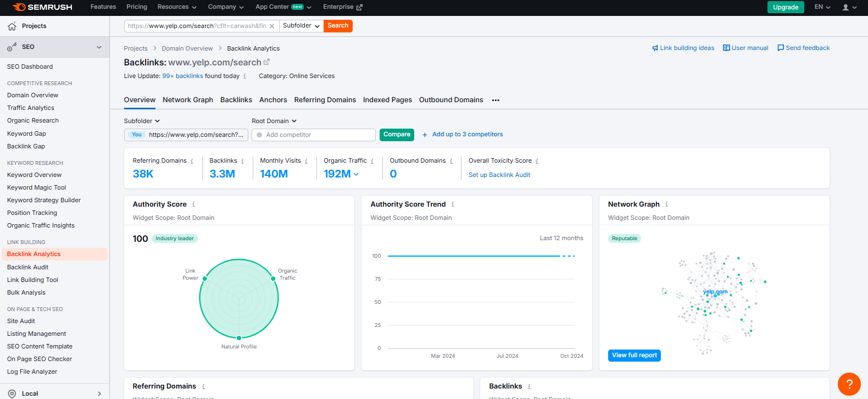Click info icon next to Referring Domains widget title
This screenshot has height=399, width=868.
pyautogui.click(x=203, y=386)
